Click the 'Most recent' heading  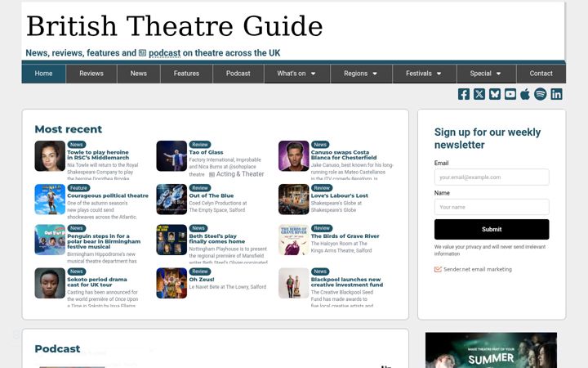pos(69,129)
